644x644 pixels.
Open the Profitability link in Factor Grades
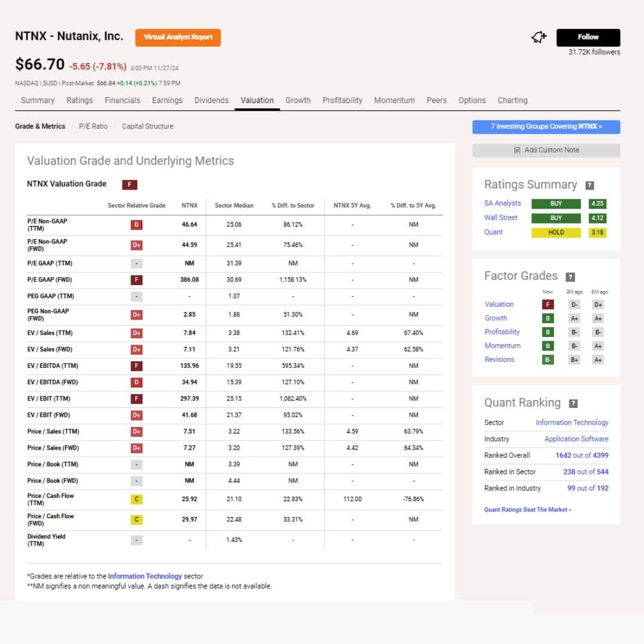click(502, 332)
